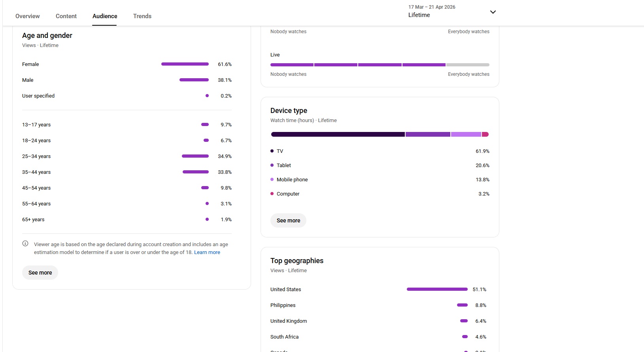Click the 25–34 years age bar

click(195, 156)
